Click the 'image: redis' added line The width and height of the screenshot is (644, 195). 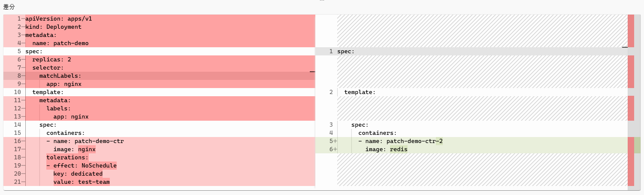tap(386, 149)
